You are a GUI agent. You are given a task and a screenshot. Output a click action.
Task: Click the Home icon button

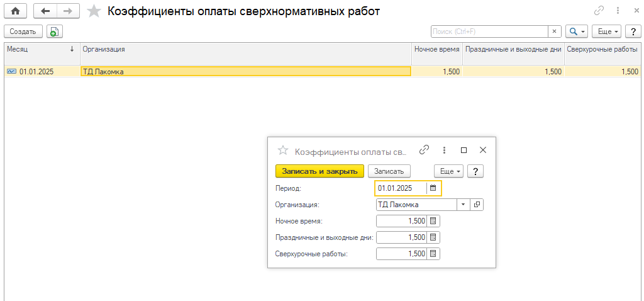pos(16,11)
